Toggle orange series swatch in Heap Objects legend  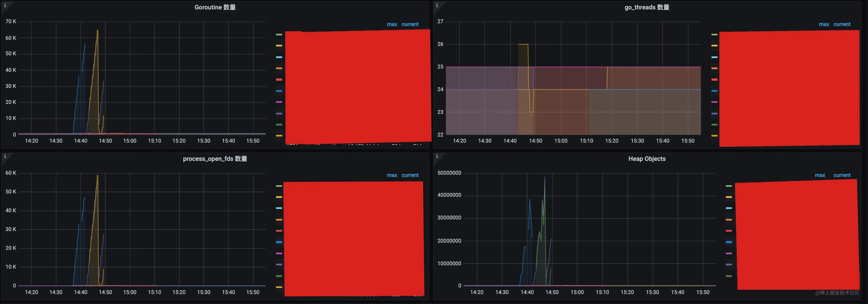click(x=729, y=219)
